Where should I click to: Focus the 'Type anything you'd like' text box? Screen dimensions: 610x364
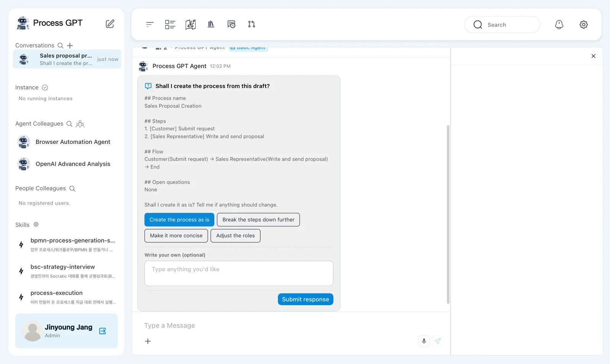(x=239, y=273)
